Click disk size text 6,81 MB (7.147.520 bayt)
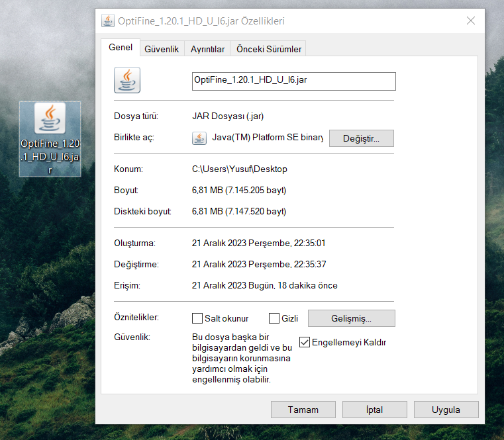504x440 pixels. [239, 211]
